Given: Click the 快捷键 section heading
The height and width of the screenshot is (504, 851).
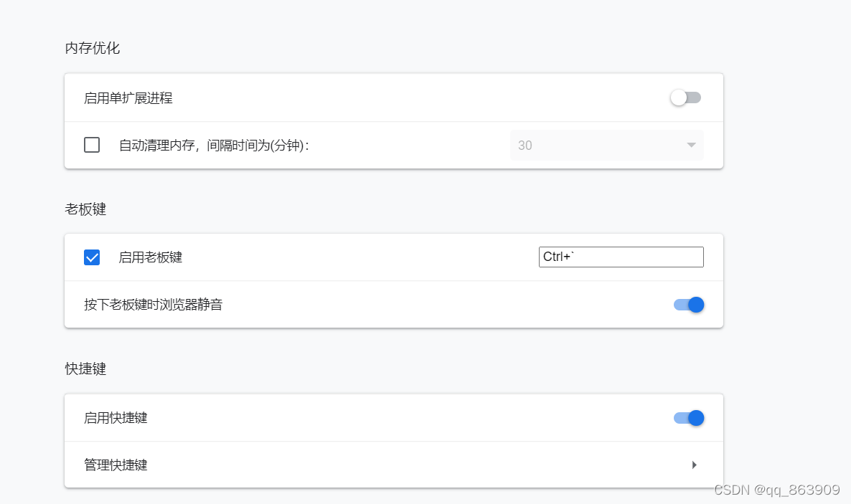Looking at the screenshot, I should pos(85,369).
